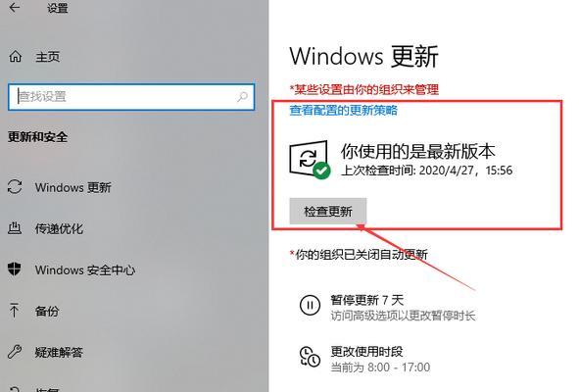The width and height of the screenshot is (579, 392).
Task: Open the Windows 安全中心 shield icon
Action: pos(15,269)
